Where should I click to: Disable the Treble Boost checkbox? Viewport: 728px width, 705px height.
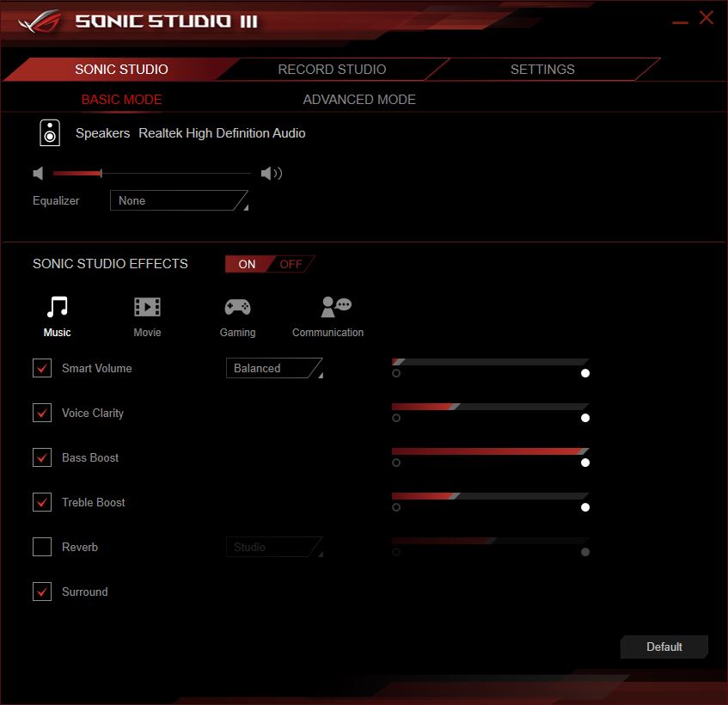(42, 502)
